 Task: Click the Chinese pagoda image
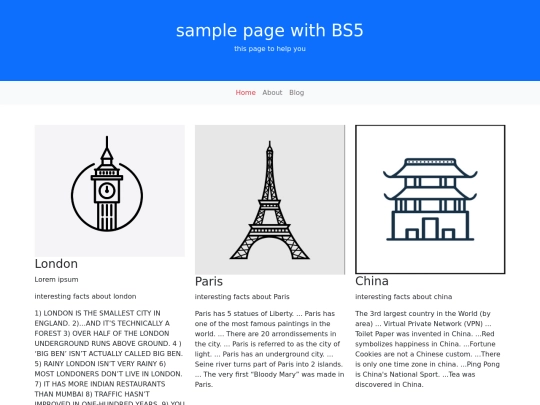pos(430,199)
